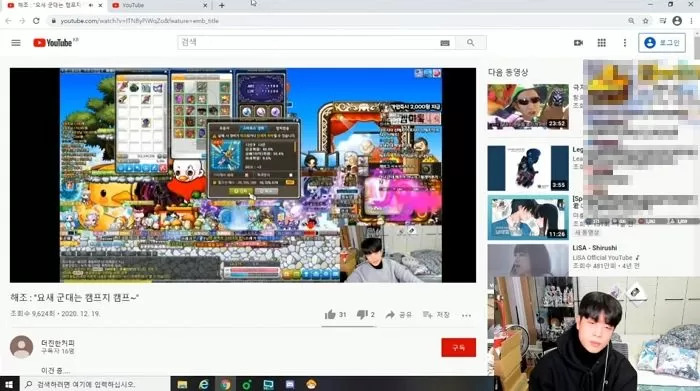Click the Windows taskbar search box

[x=95, y=384]
